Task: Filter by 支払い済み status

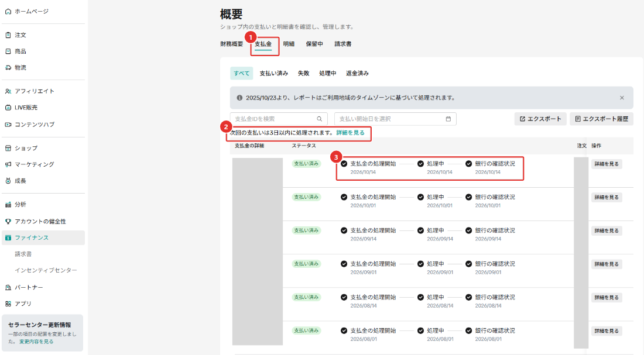Action: click(274, 73)
